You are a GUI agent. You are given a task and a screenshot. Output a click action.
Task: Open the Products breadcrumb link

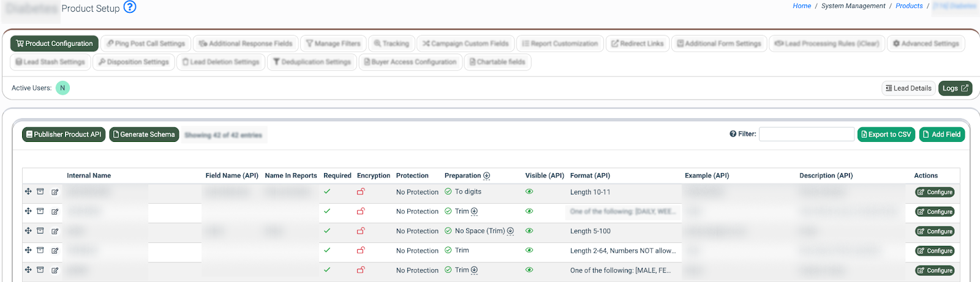[x=909, y=6]
